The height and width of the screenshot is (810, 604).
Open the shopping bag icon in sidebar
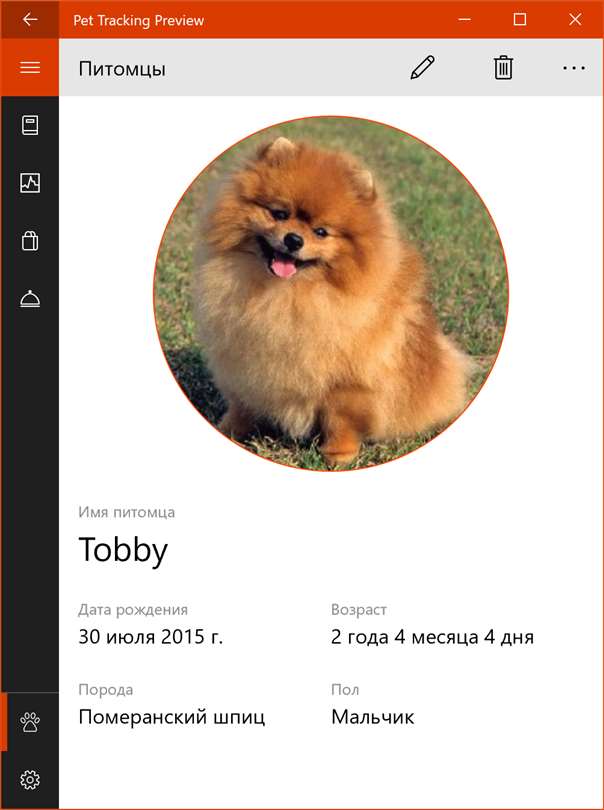click(30, 241)
